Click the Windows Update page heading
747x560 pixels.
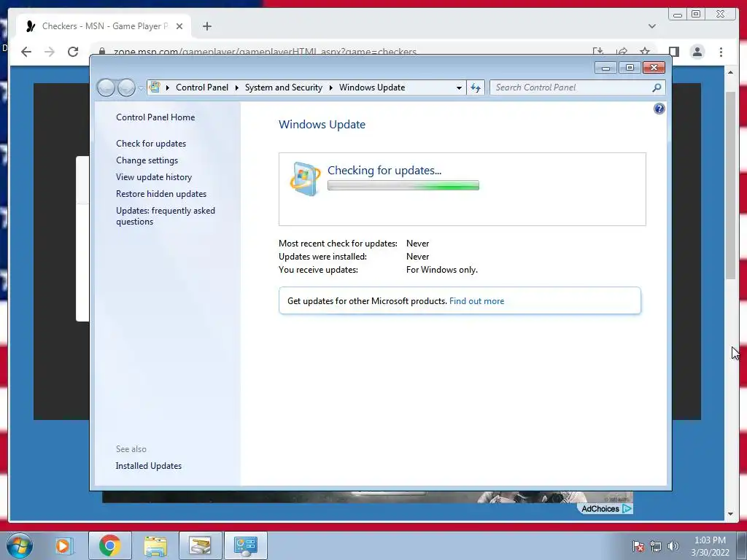[322, 125]
